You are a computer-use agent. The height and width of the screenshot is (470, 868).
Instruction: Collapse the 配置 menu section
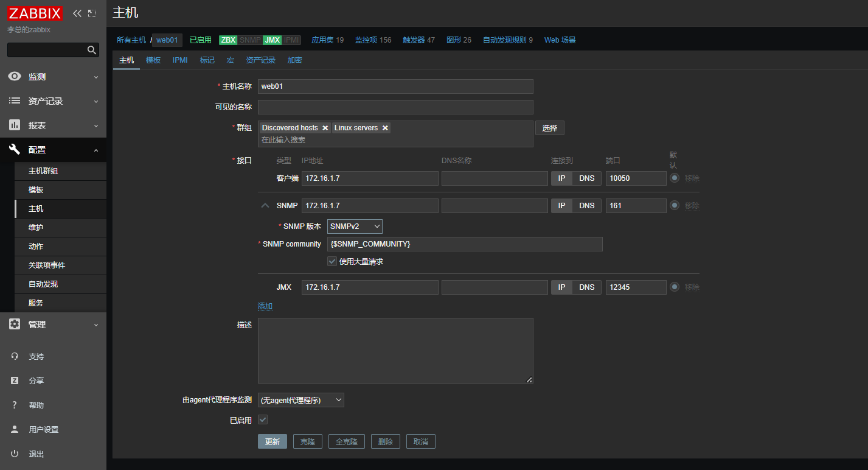[95, 150]
